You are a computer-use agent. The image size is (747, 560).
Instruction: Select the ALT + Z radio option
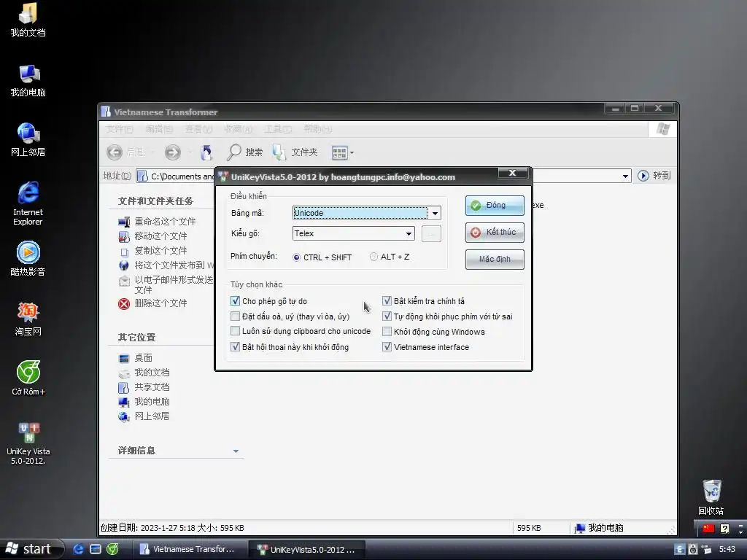[x=373, y=257]
